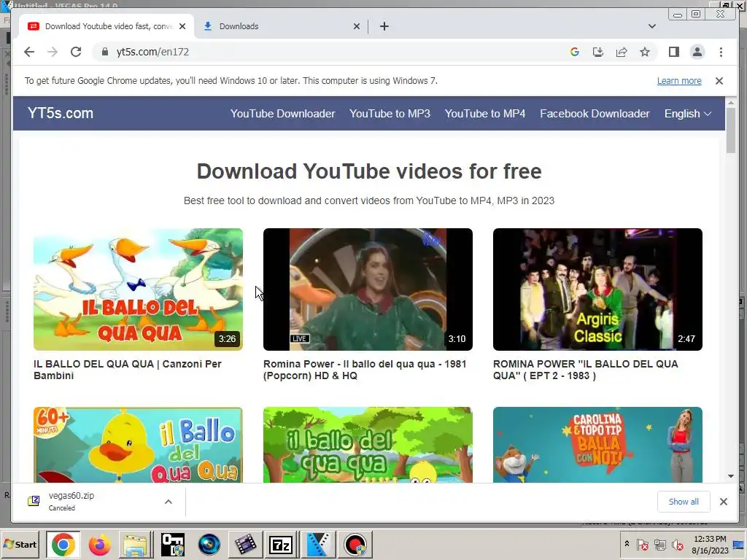Click title IL BALLO DEL QUA QUA Canzoni Per Bambini
The width and height of the screenshot is (747, 560).
pyautogui.click(x=128, y=370)
